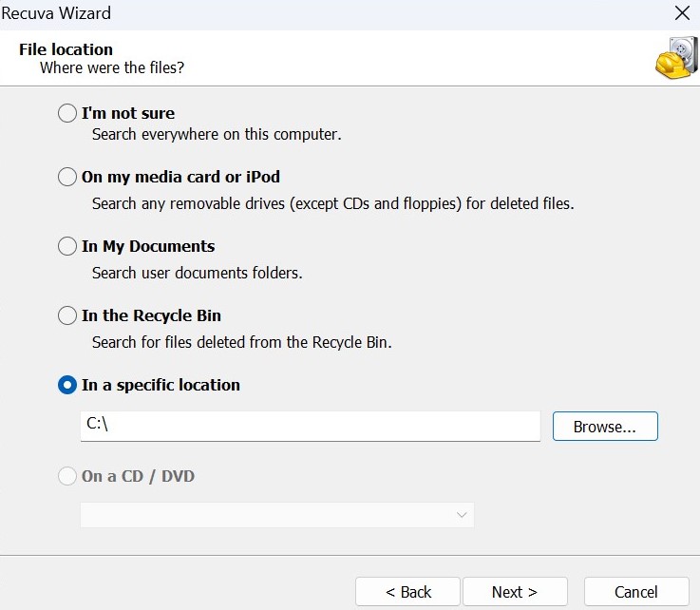Screen dimensions: 700x610
Task: Proceed with the Next button
Action: coord(514,592)
